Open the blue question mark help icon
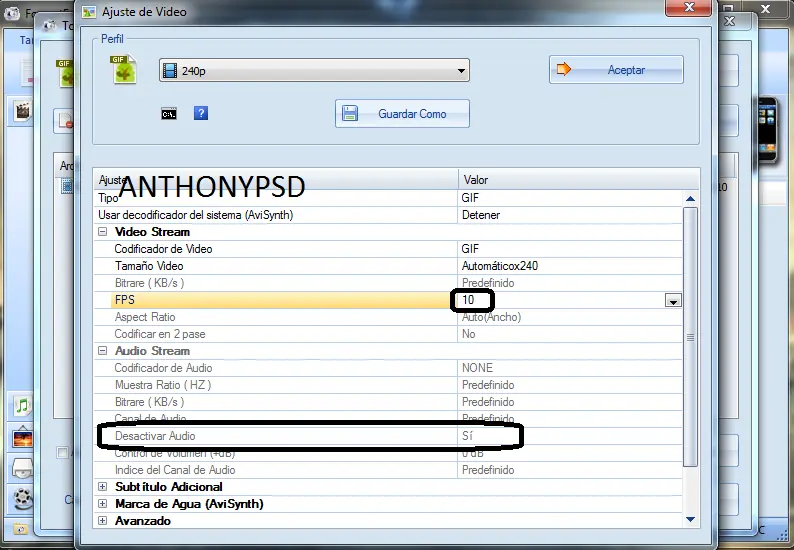This screenshot has height=550, width=794. pos(201,113)
